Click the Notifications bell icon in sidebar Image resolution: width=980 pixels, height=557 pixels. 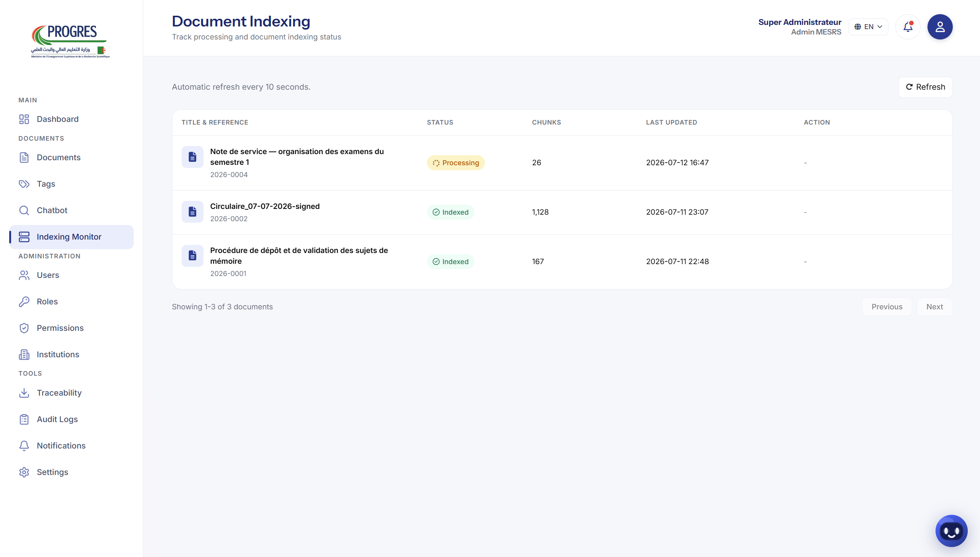pyautogui.click(x=24, y=446)
